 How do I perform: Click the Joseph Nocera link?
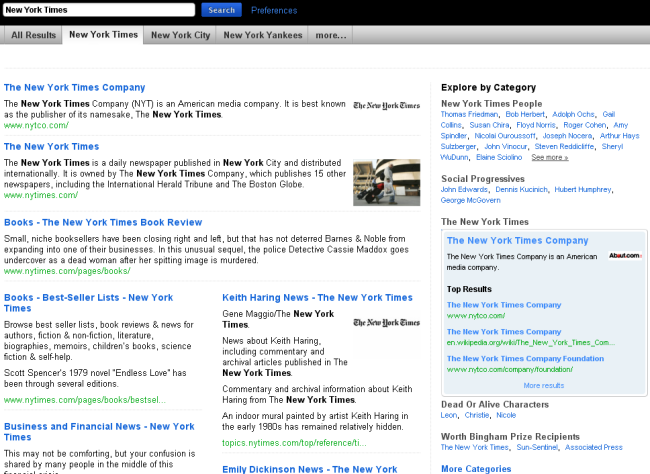567,136
